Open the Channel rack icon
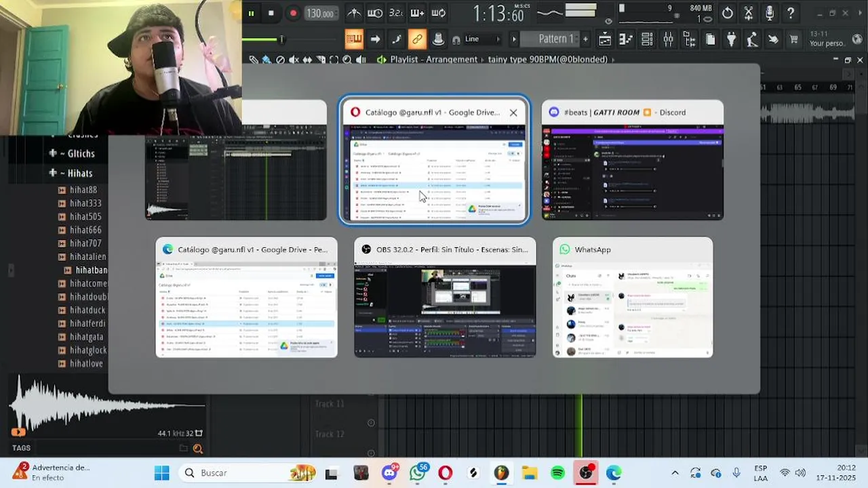Viewport: 868px width, 488px height. pyautogui.click(x=647, y=39)
